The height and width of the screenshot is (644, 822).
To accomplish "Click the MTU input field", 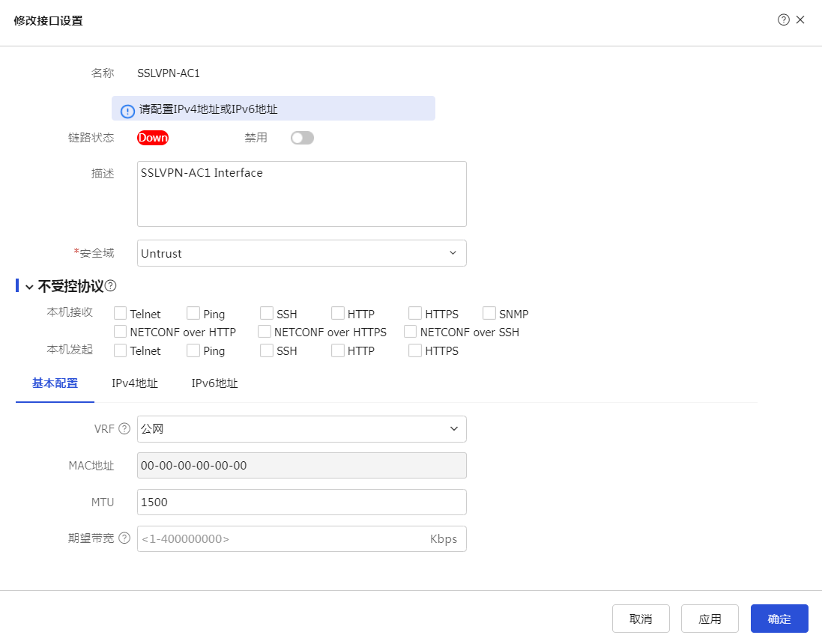I will (301, 502).
